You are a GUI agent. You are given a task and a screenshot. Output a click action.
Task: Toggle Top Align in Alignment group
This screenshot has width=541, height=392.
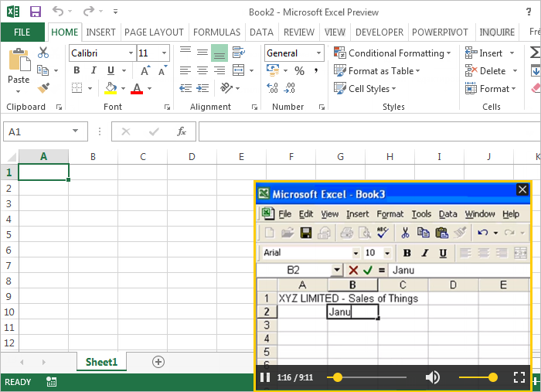[185, 50]
